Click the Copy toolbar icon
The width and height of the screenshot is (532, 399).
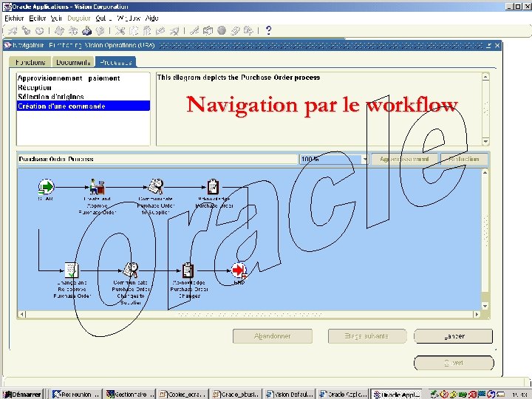coord(134,31)
